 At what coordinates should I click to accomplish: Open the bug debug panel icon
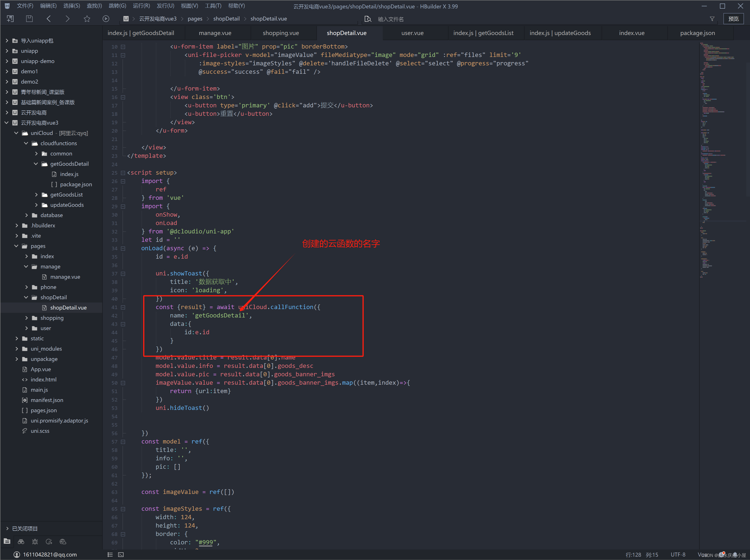(x=35, y=541)
